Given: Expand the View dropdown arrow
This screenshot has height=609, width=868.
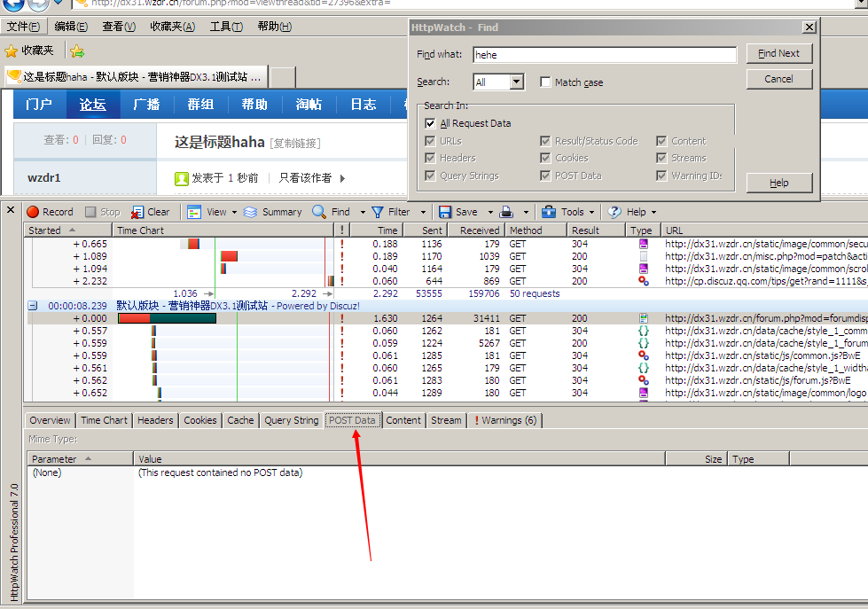Looking at the screenshot, I should click(x=235, y=213).
